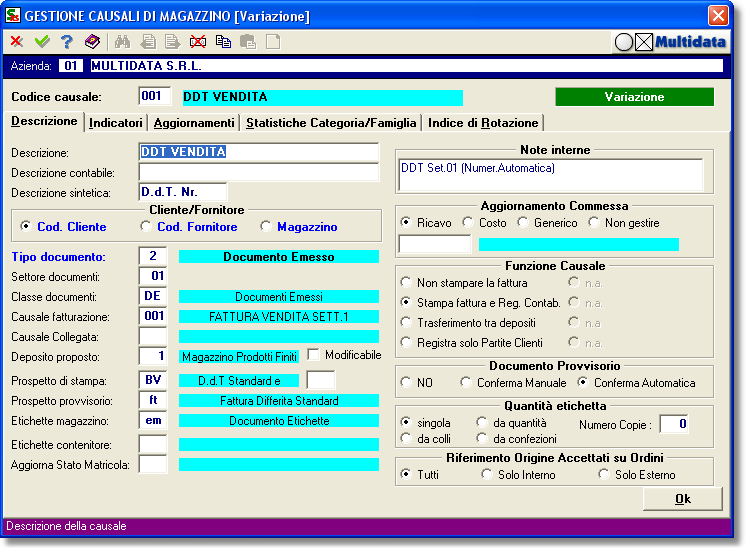Select Generico in Aggiornamento Commessa
The width and height of the screenshot is (746, 550).
(x=523, y=222)
